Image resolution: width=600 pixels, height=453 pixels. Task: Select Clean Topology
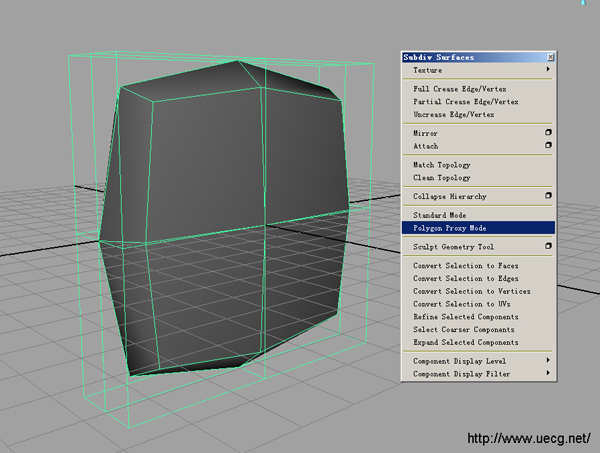click(478, 178)
